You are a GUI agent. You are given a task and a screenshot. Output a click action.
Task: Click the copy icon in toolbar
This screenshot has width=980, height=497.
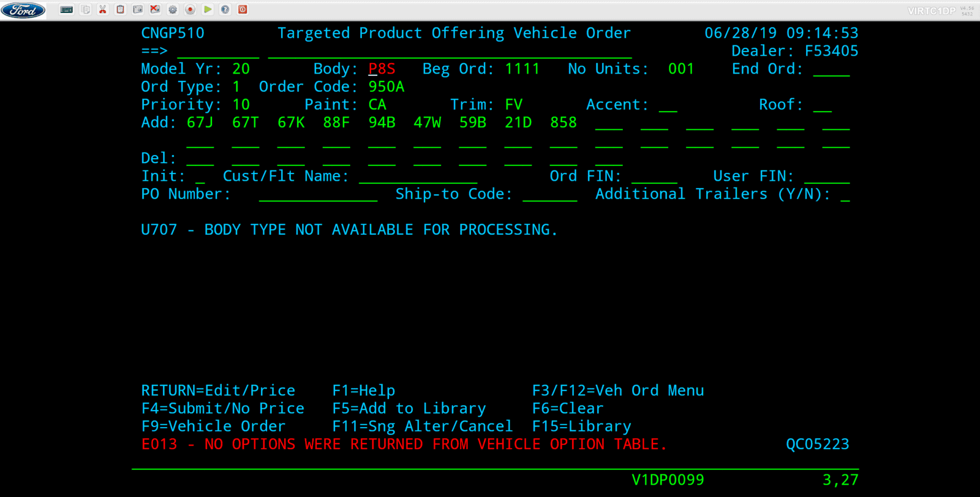(86, 10)
